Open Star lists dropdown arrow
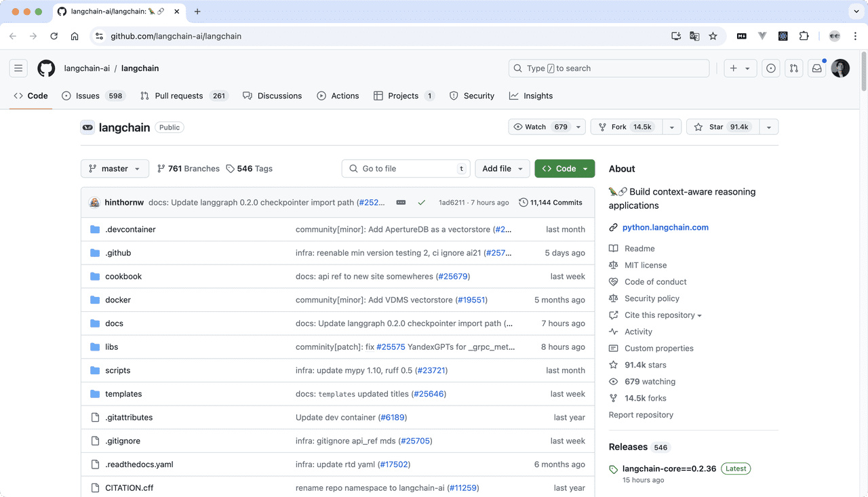868x497 pixels. pyautogui.click(x=769, y=127)
